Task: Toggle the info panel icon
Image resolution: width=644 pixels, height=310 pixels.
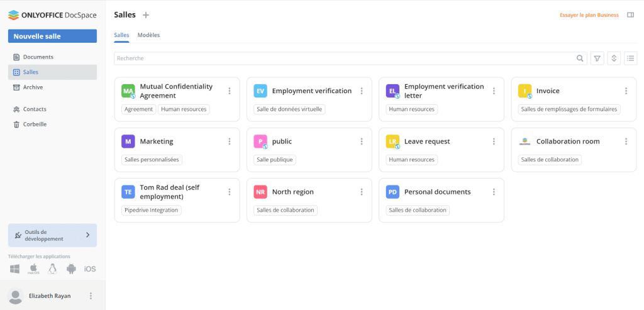Action: point(631,15)
